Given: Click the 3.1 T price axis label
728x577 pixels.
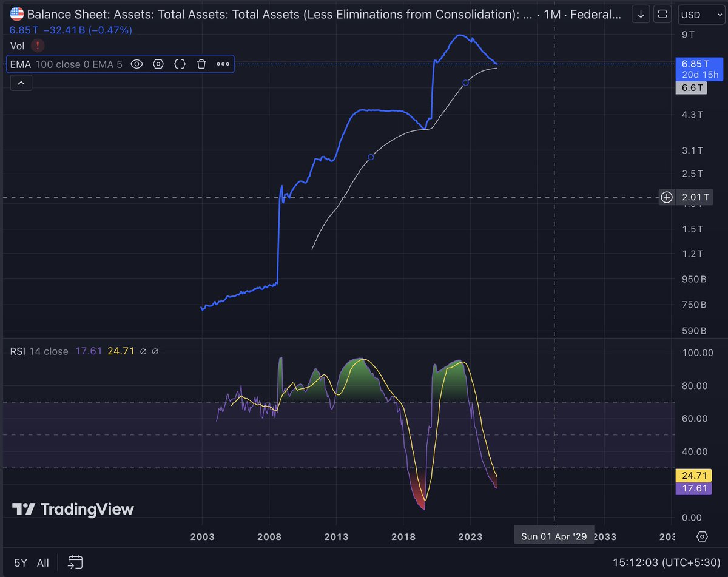Looking at the screenshot, I should point(692,150).
